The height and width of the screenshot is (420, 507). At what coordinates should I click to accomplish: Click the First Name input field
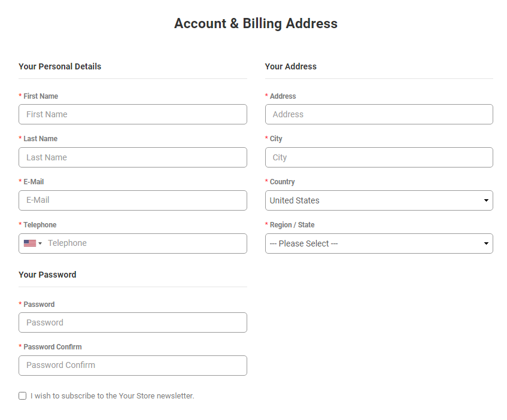[x=132, y=114]
